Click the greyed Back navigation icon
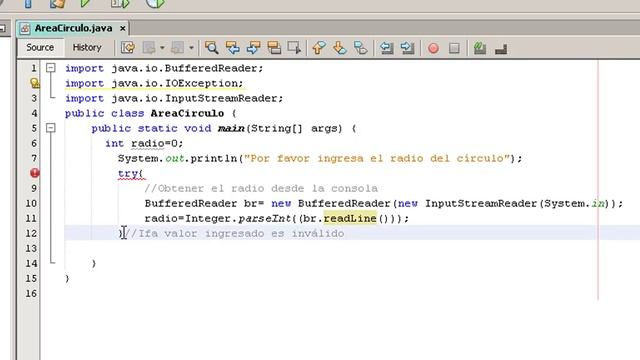 tap(149, 48)
